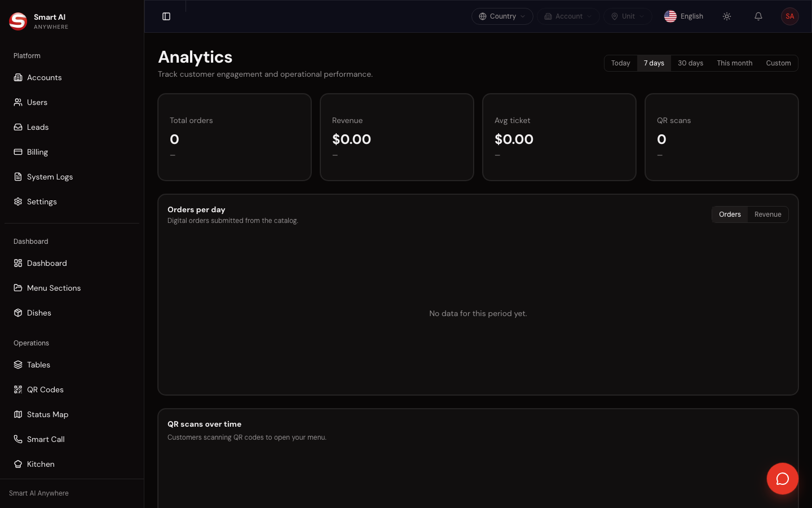Image resolution: width=812 pixels, height=508 pixels.
Task: Click the "Orders per day" heading
Action: [x=196, y=209]
